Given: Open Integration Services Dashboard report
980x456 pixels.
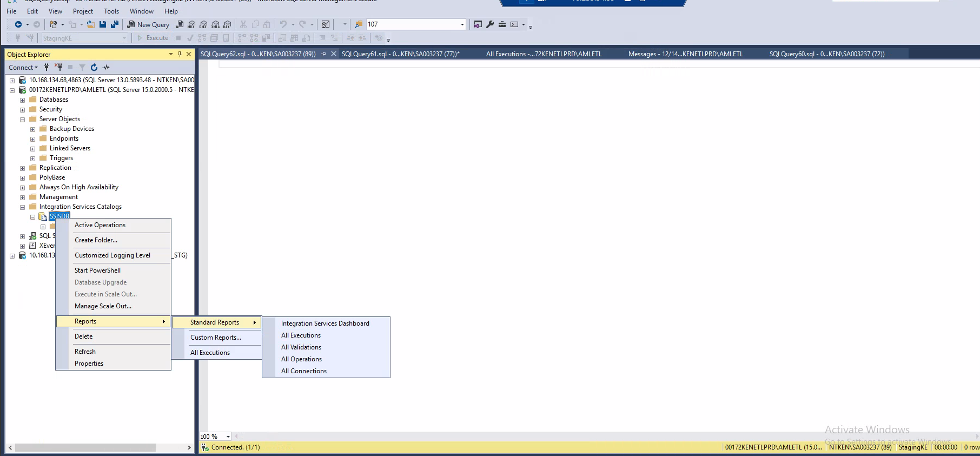Looking at the screenshot, I should pos(326,323).
